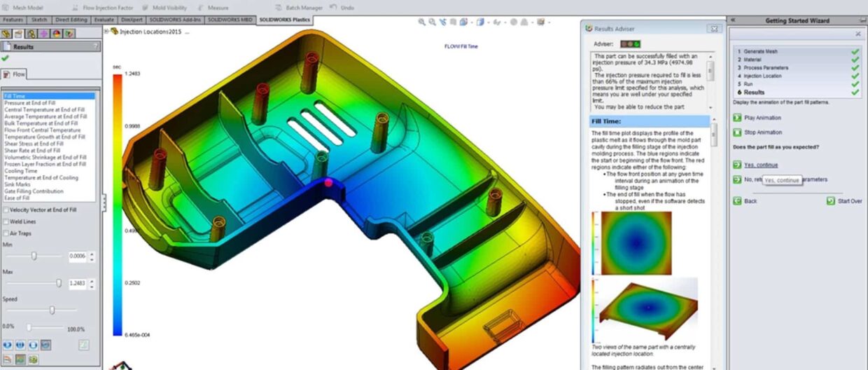Open the DimXpertManager panel icon

[x=44, y=33]
